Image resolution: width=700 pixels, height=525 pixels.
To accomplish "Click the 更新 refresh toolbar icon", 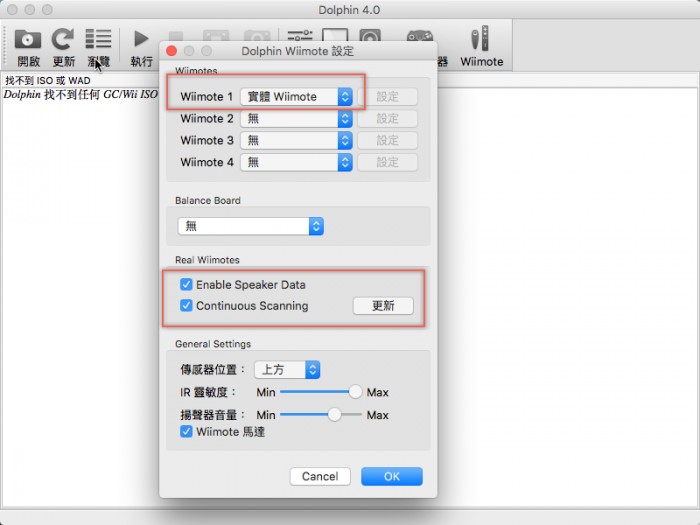I will (x=63, y=39).
